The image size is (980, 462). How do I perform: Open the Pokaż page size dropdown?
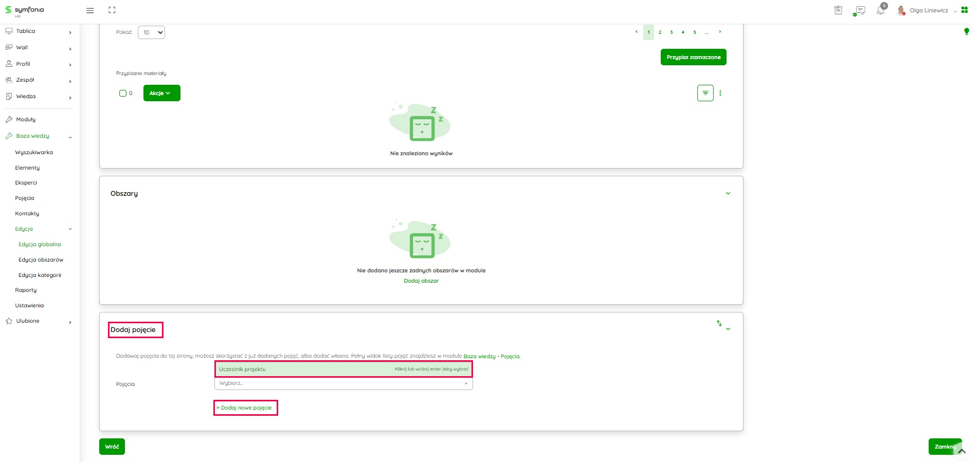point(151,32)
